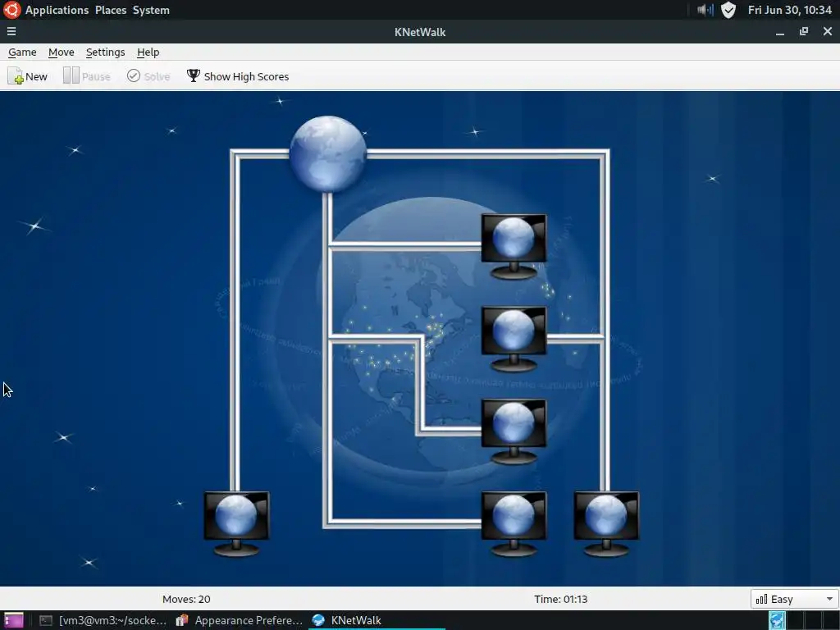Click the clock showing Fri Jun 30

(x=790, y=10)
